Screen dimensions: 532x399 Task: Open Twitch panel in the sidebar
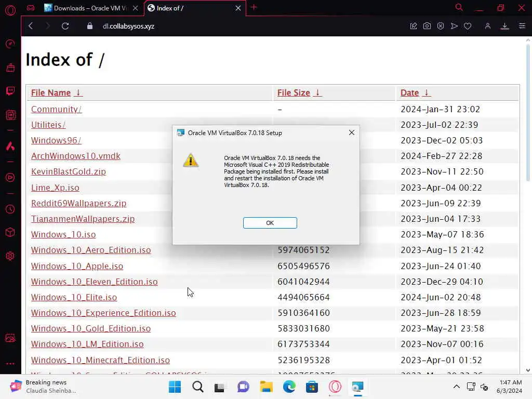tap(10, 91)
